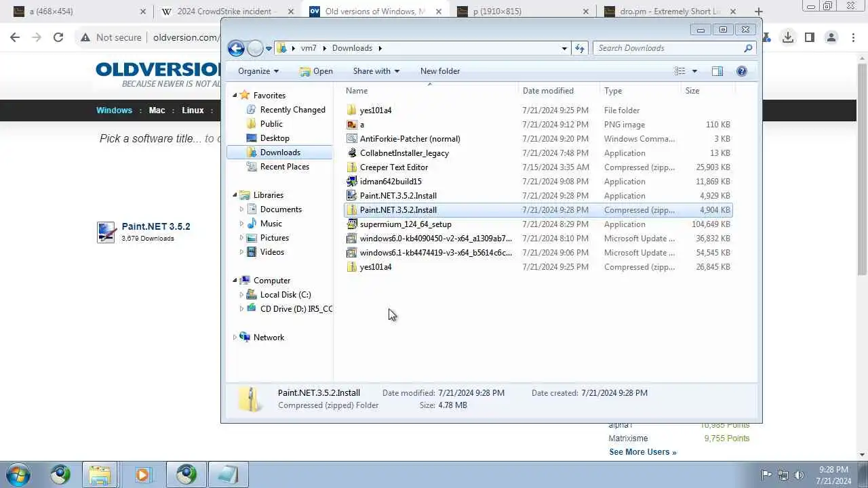Click the Paint.NET 3.5.2 link on webpage
The image size is (868, 488).
(x=156, y=226)
